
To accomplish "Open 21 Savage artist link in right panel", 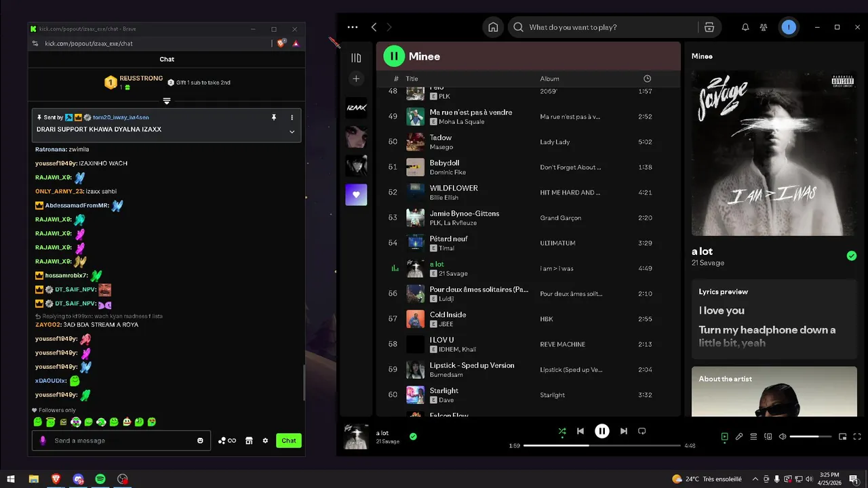I will (708, 263).
